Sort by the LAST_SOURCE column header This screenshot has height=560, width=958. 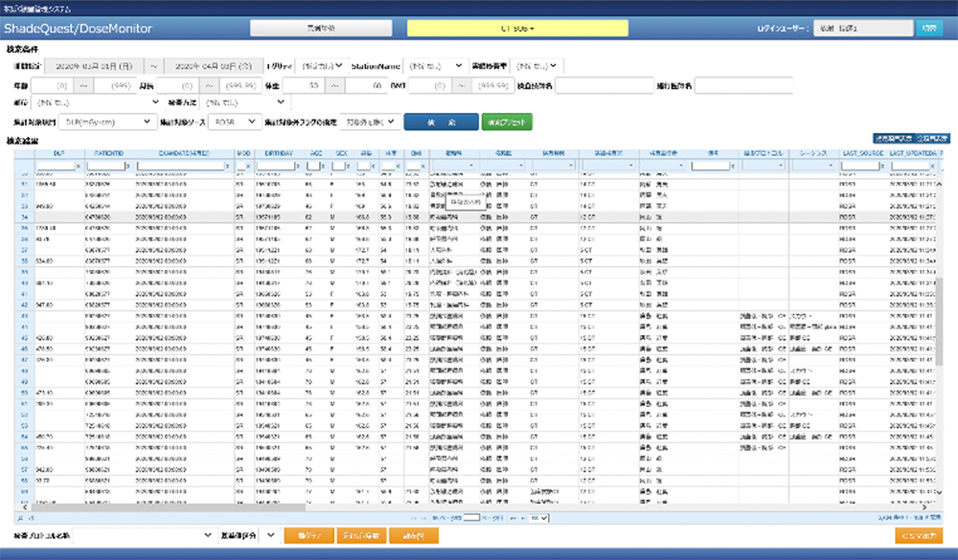pos(863,153)
